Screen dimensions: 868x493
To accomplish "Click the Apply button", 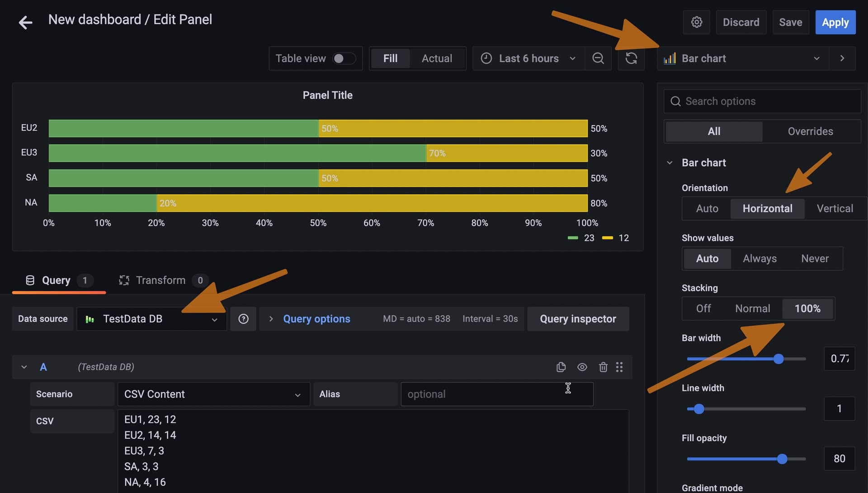I will 835,22.
